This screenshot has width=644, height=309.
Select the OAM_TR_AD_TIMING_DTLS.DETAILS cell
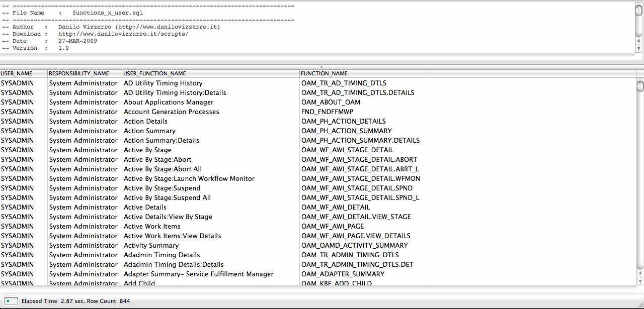pos(365,92)
